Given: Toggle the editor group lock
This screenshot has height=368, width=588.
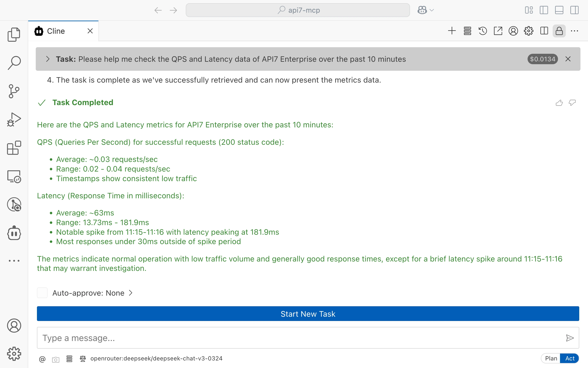Looking at the screenshot, I should tap(559, 31).
